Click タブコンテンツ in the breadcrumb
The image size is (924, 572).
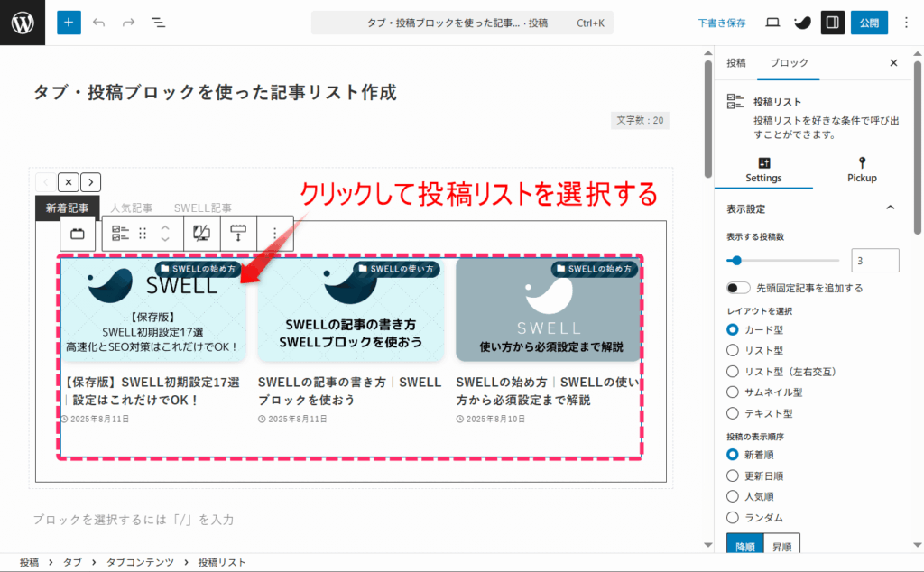click(140, 563)
